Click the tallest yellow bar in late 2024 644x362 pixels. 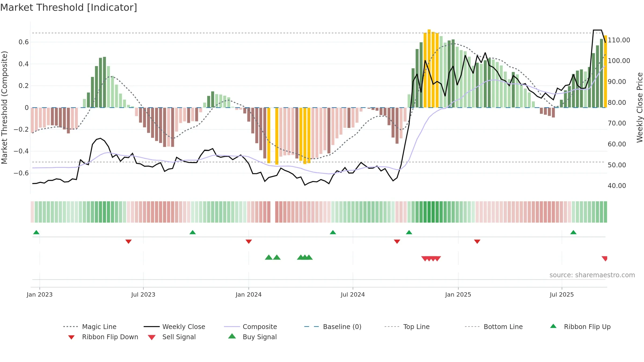(x=429, y=69)
